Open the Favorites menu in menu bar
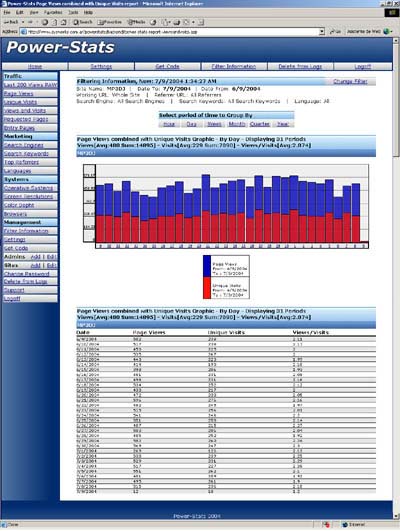Viewport: 400px width, 531px height. pos(53,13)
